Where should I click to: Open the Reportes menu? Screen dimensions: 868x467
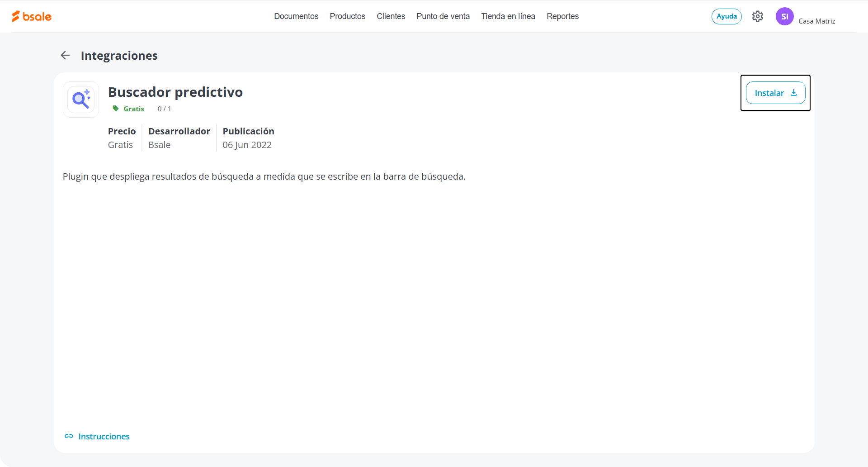pos(562,16)
